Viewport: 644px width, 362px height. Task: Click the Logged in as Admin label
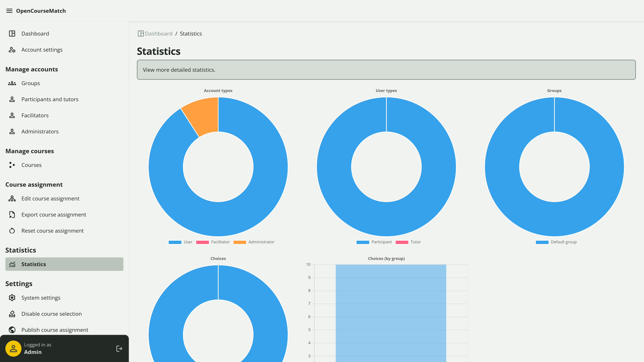38,349
